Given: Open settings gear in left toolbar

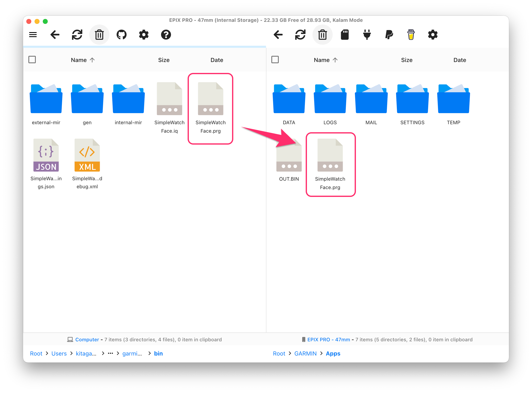Looking at the screenshot, I should pyautogui.click(x=144, y=35).
